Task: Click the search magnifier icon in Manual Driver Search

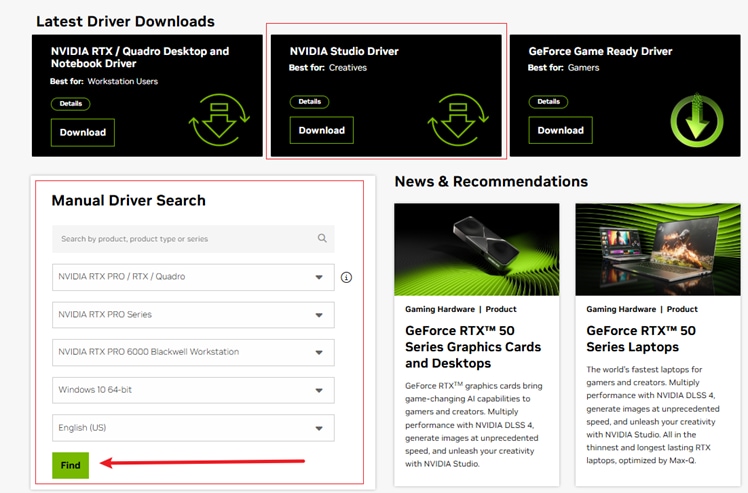Action: click(x=322, y=238)
